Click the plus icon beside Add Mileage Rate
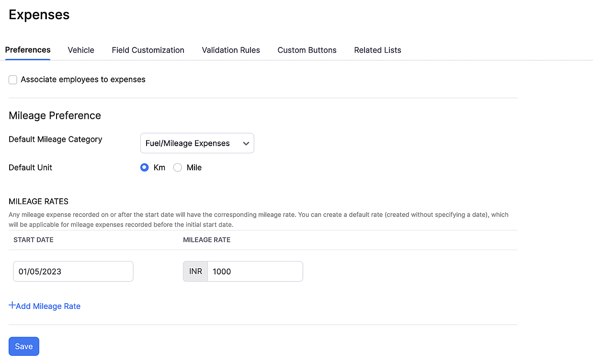The image size is (593, 364). pyautogui.click(x=12, y=306)
